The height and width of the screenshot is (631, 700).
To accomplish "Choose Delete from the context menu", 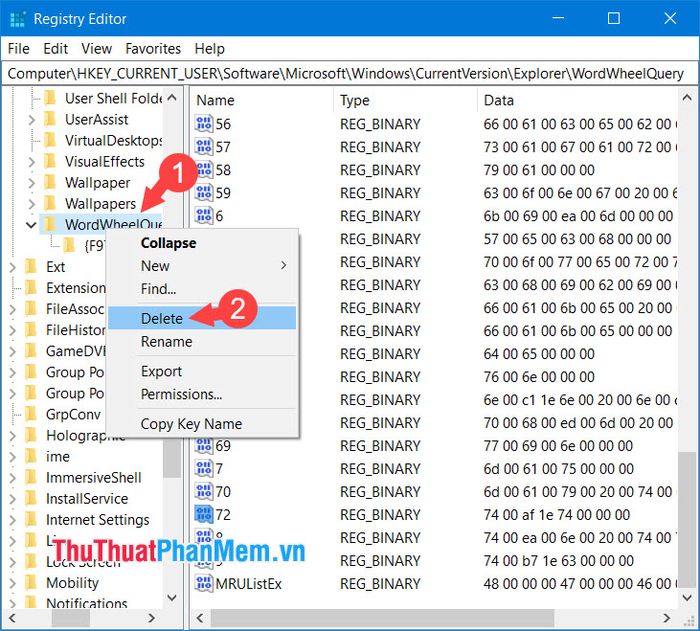I will [x=162, y=318].
